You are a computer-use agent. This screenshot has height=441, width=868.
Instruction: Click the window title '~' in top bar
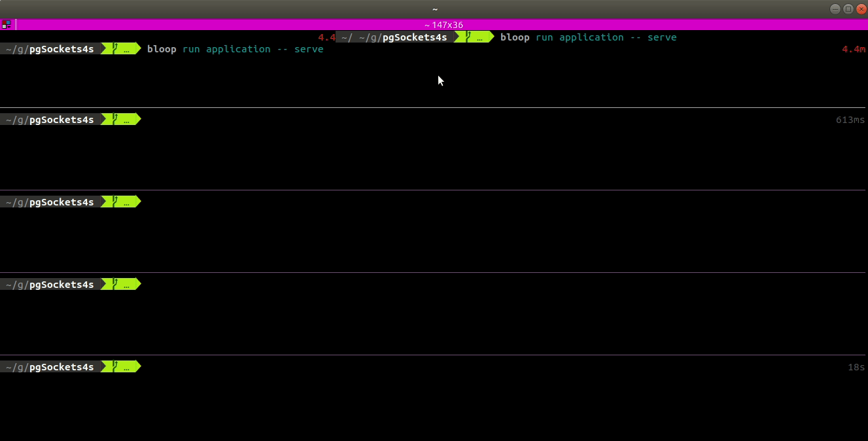click(434, 9)
